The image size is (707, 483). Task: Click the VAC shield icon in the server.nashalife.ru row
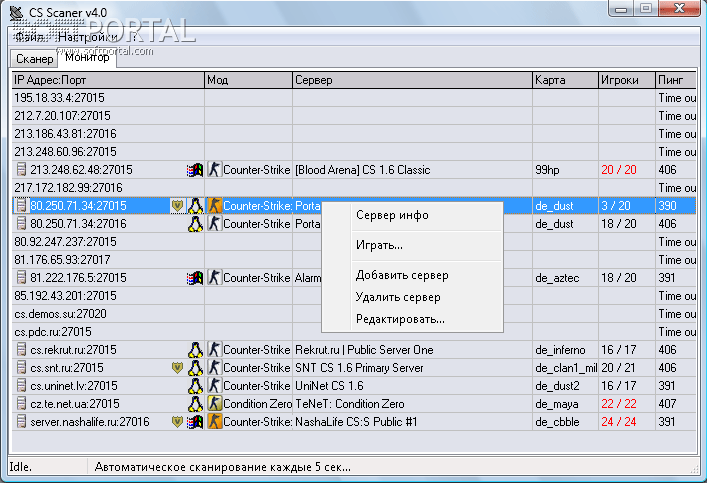177,422
